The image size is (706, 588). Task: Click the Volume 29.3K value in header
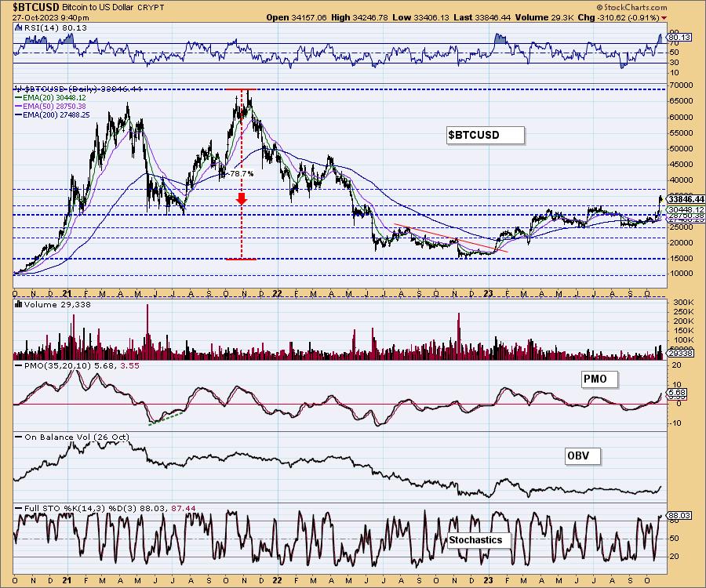[544, 17]
